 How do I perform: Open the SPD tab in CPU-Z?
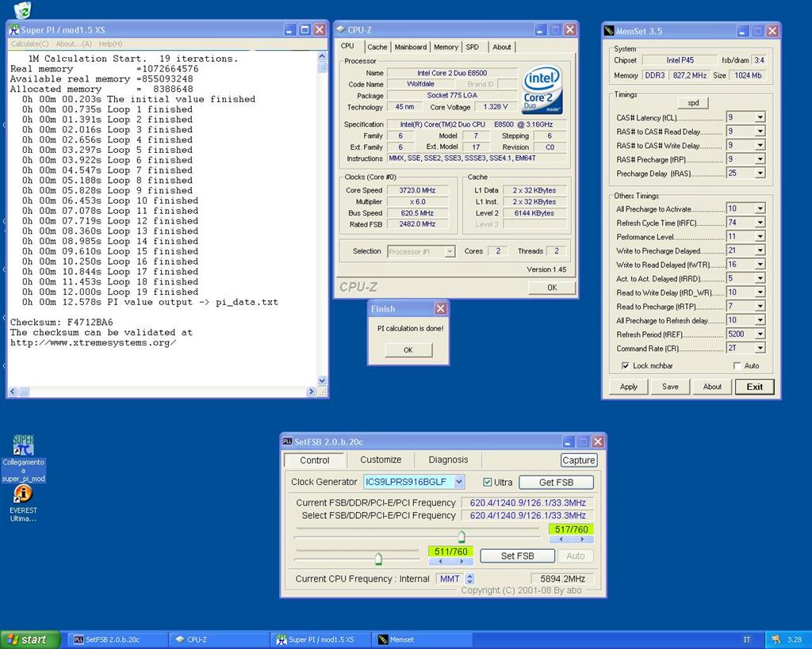(473, 47)
